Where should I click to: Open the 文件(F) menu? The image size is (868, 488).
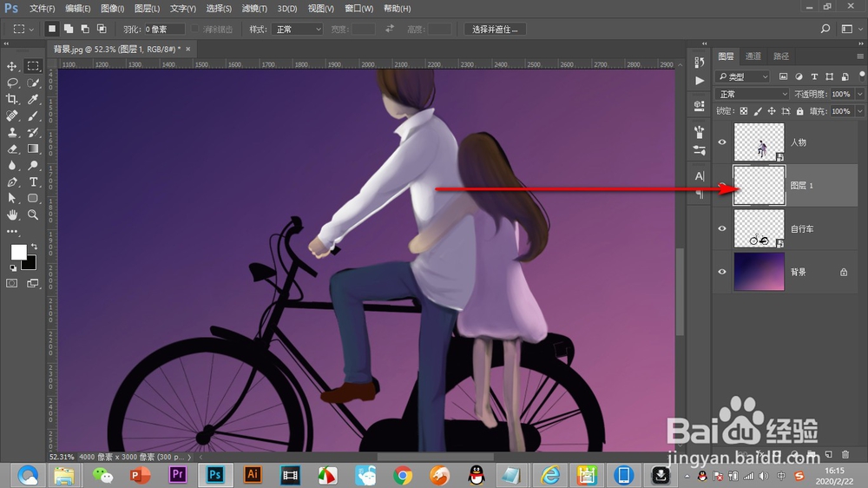click(42, 9)
